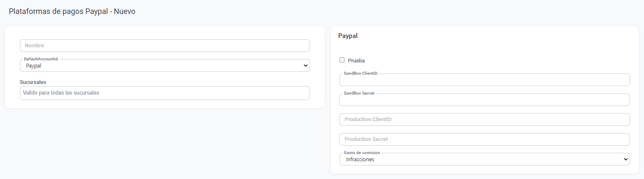This screenshot has height=179, width=644.
Task: Focus the SandBox ClientID input
Action: click(484, 80)
